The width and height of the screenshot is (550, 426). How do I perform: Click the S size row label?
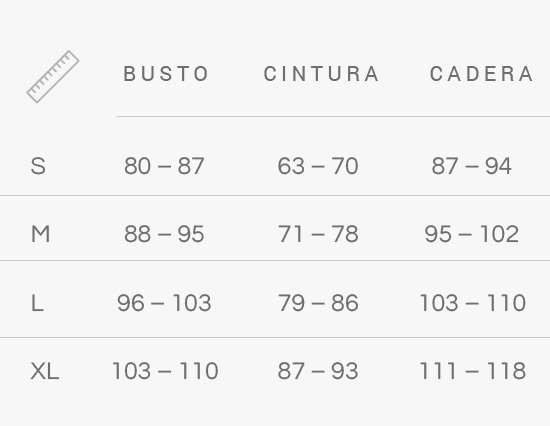pos(38,166)
